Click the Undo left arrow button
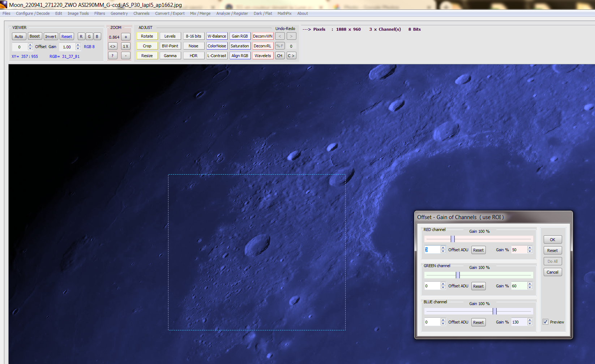This screenshot has height=364, width=595. 280,36
